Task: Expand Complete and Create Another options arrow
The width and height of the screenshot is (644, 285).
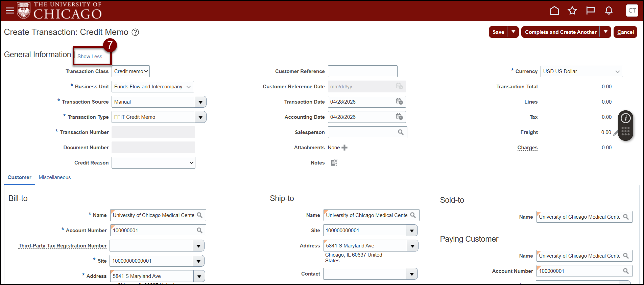Action: (605, 32)
